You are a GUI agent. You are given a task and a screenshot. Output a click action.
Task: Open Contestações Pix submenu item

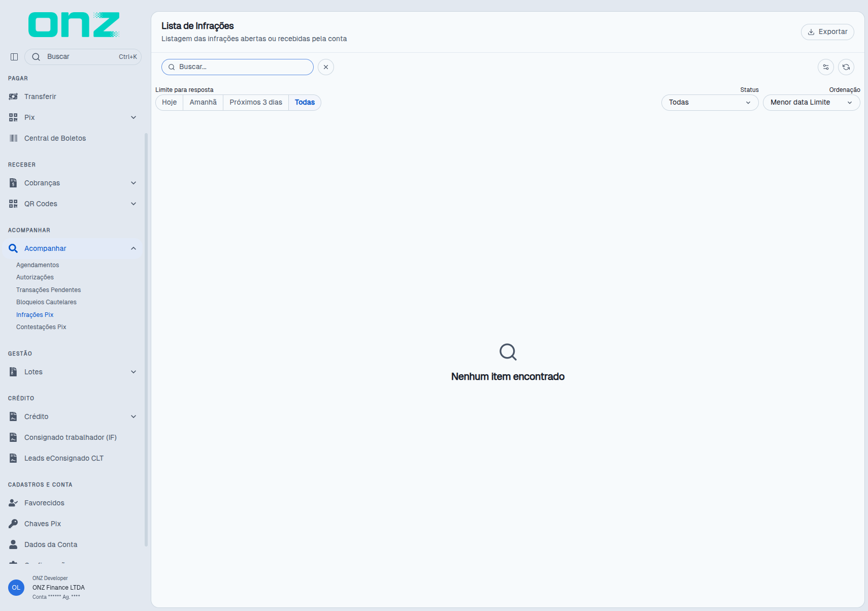[x=41, y=327]
